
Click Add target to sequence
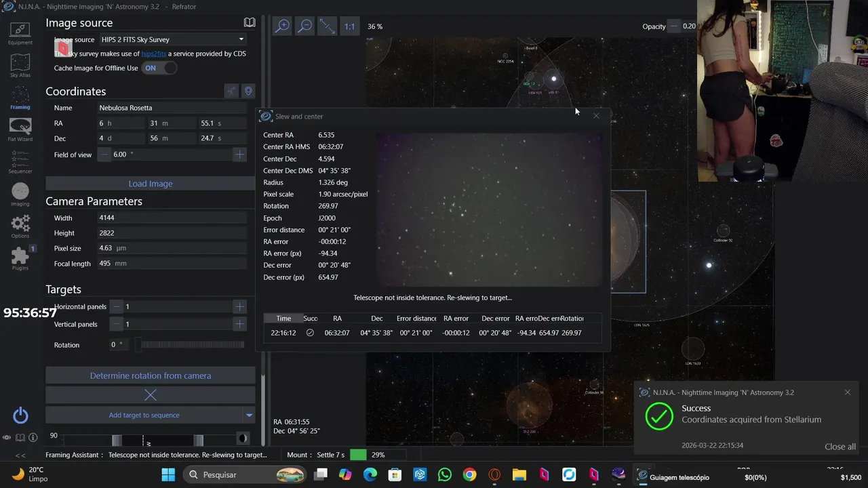click(144, 415)
